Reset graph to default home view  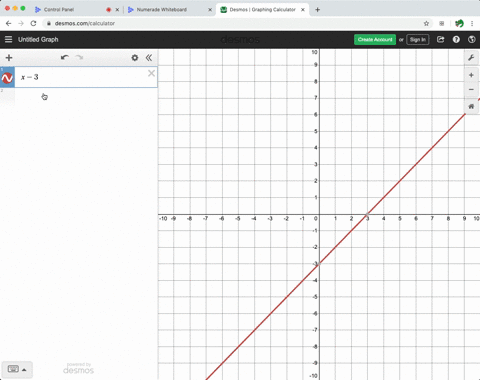click(x=471, y=107)
